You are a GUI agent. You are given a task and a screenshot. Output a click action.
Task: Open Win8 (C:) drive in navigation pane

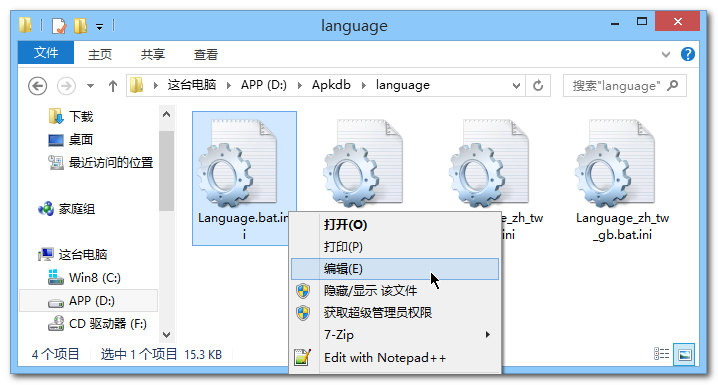pyautogui.click(x=84, y=277)
